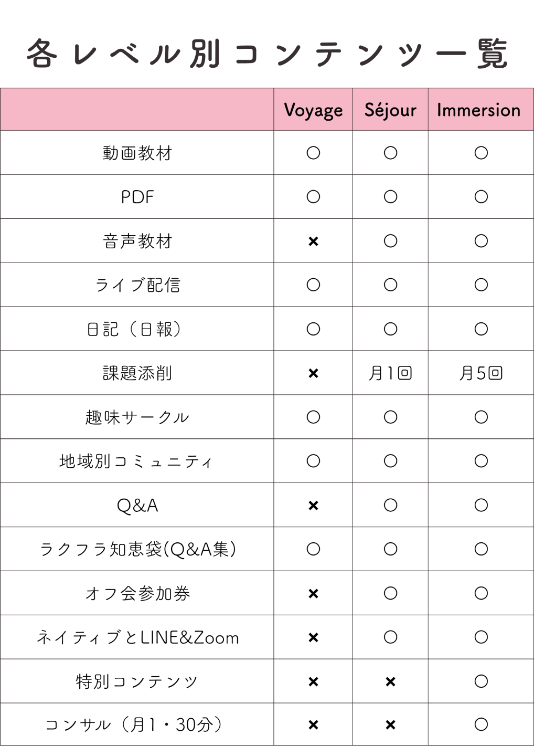The height and width of the screenshot is (756, 534).
Task: Click the circle for コンサル under Immersion
Action: [x=481, y=724]
